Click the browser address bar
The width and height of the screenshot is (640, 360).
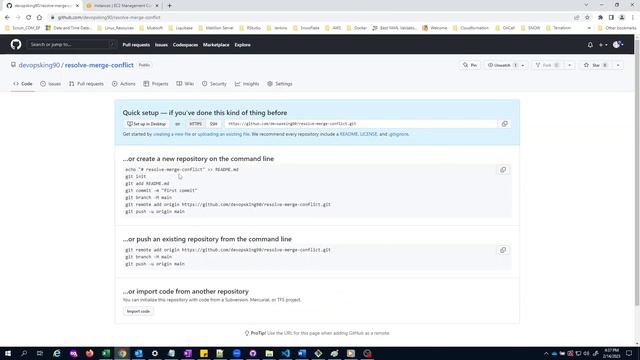tap(310, 18)
